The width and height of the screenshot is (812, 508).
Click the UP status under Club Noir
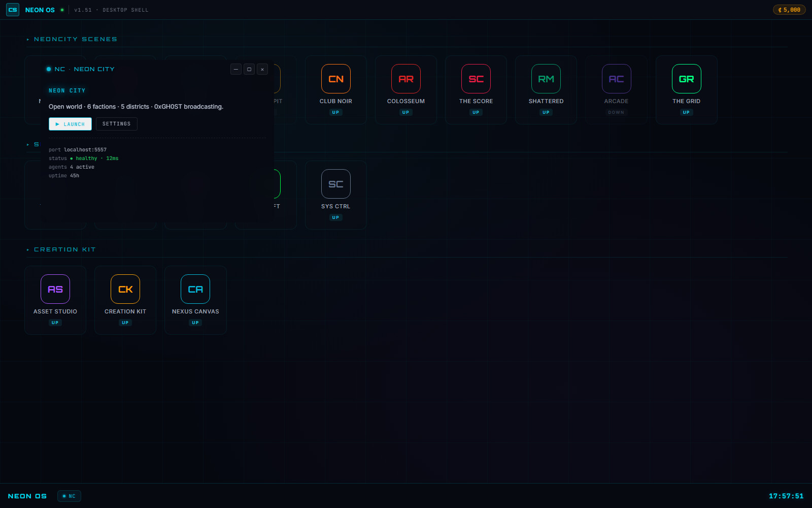[335, 112]
